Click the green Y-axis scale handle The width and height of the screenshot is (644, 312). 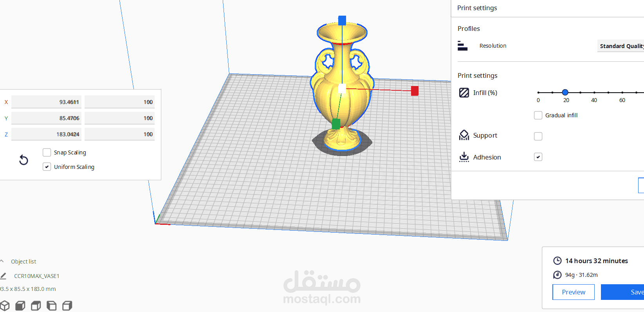click(x=336, y=124)
